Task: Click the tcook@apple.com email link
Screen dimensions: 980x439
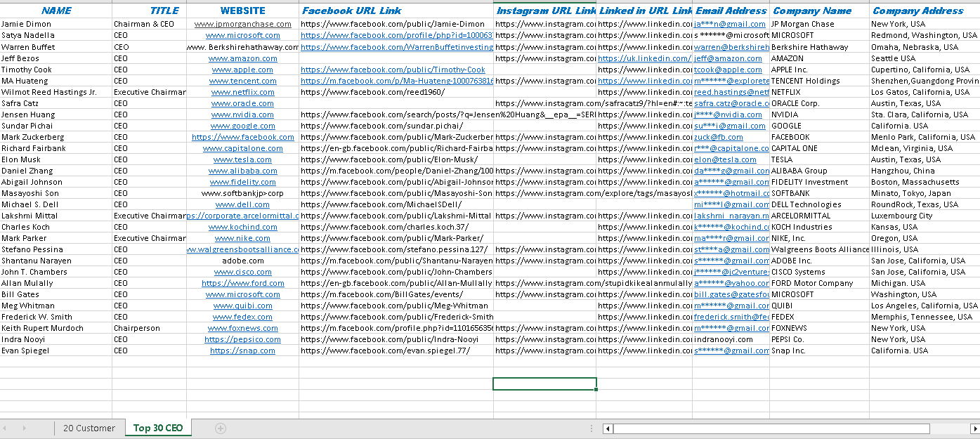Action: (x=728, y=70)
